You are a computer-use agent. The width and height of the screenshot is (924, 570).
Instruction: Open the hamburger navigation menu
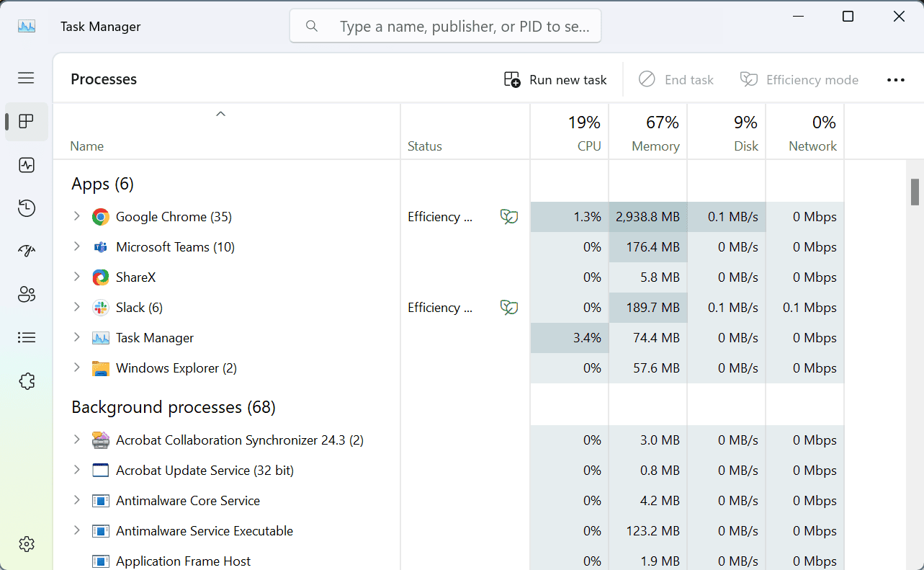click(x=27, y=78)
